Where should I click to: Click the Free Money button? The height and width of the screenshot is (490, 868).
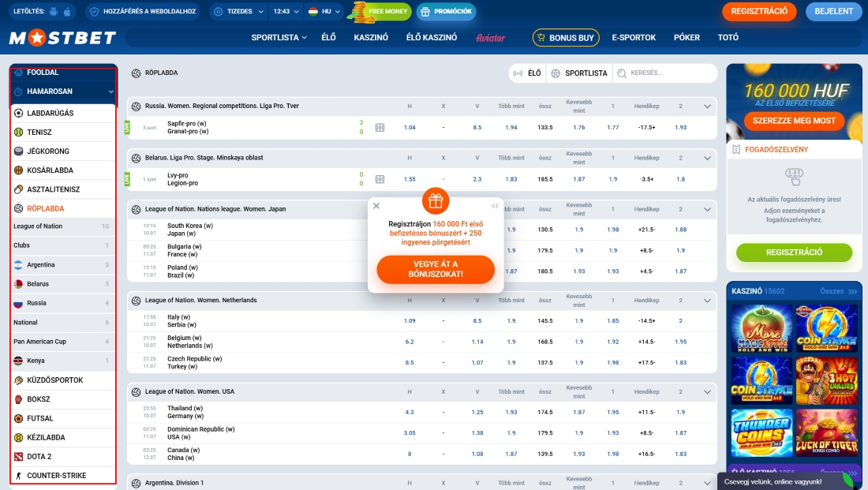[x=381, y=11]
